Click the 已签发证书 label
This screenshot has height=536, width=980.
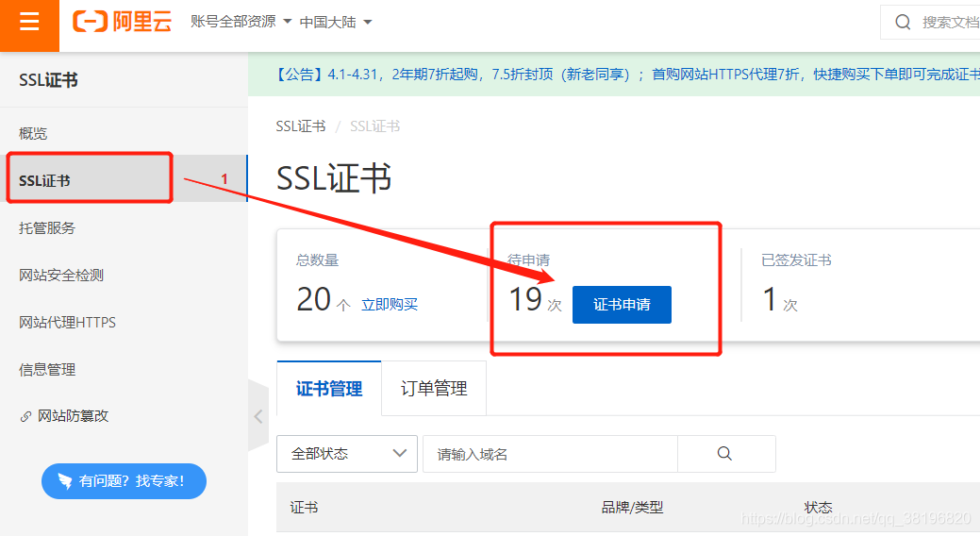point(796,260)
